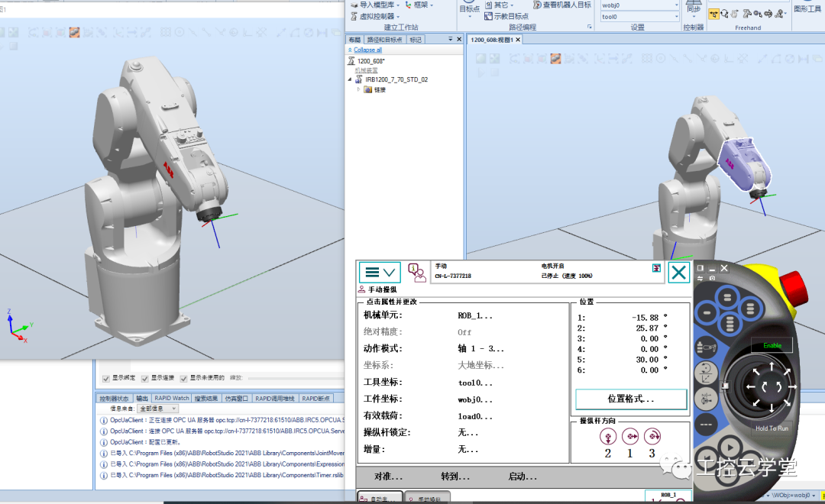
Task: Click 示教目标点 teach target
Action: pyautogui.click(x=506, y=16)
